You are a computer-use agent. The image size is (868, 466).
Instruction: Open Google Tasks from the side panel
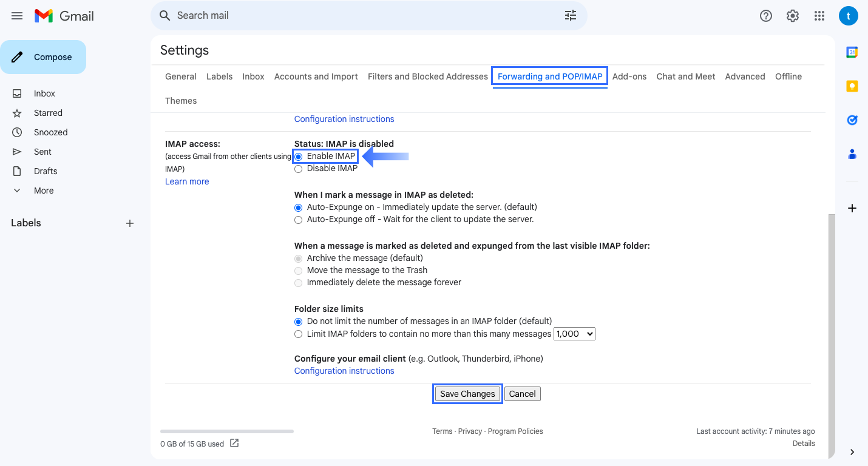click(x=852, y=120)
